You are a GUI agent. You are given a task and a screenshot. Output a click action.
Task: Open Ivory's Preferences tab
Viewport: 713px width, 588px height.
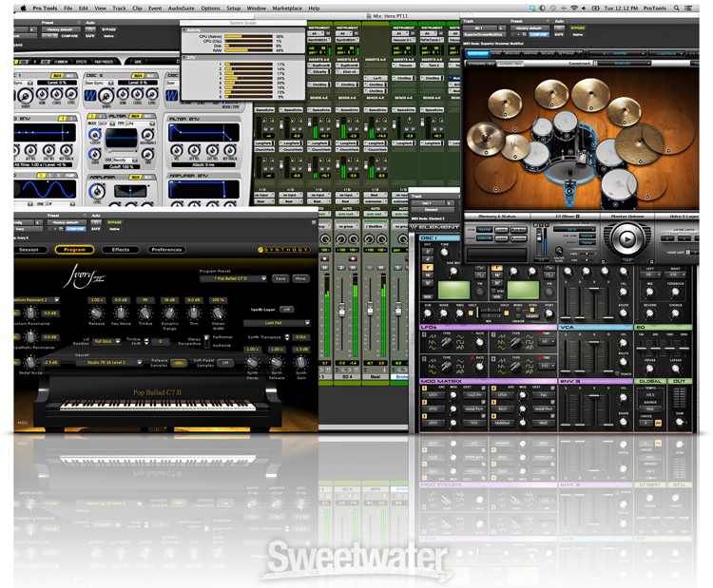pyautogui.click(x=166, y=250)
